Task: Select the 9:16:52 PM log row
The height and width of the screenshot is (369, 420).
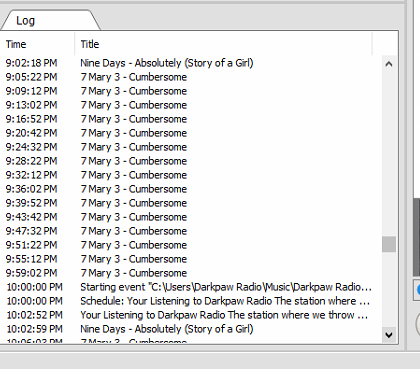Action: tap(191, 119)
